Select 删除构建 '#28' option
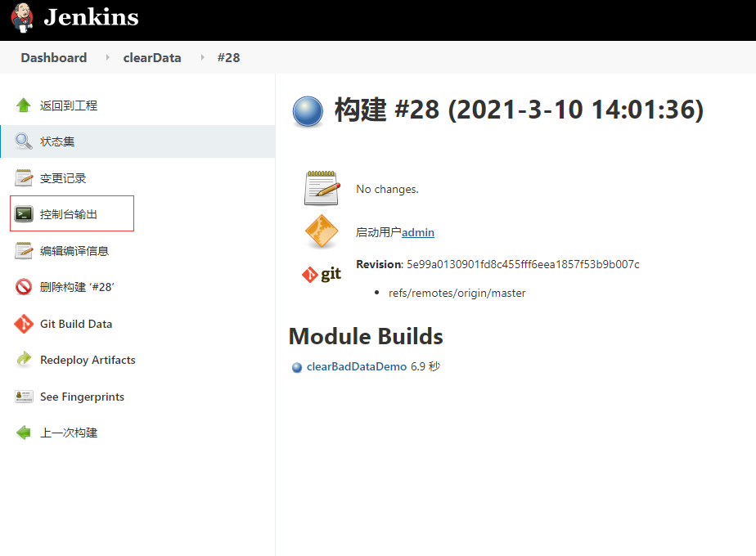This screenshot has width=756, height=556. [77, 287]
